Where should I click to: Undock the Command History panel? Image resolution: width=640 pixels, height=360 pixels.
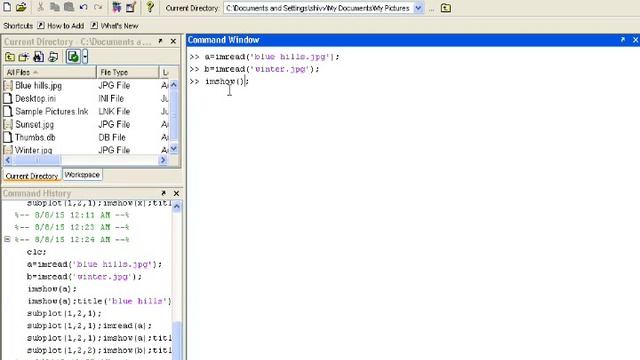[x=163, y=193]
